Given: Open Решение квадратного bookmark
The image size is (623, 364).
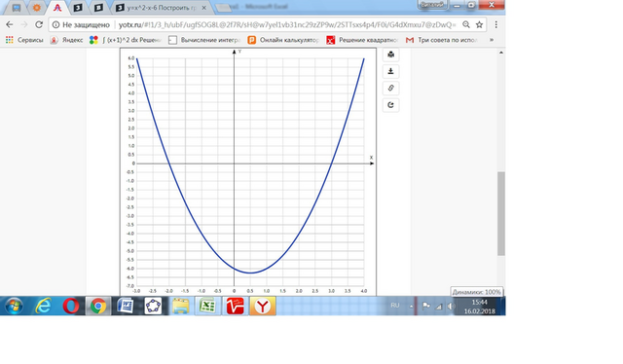Looking at the screenshot, I should (362, 40).
